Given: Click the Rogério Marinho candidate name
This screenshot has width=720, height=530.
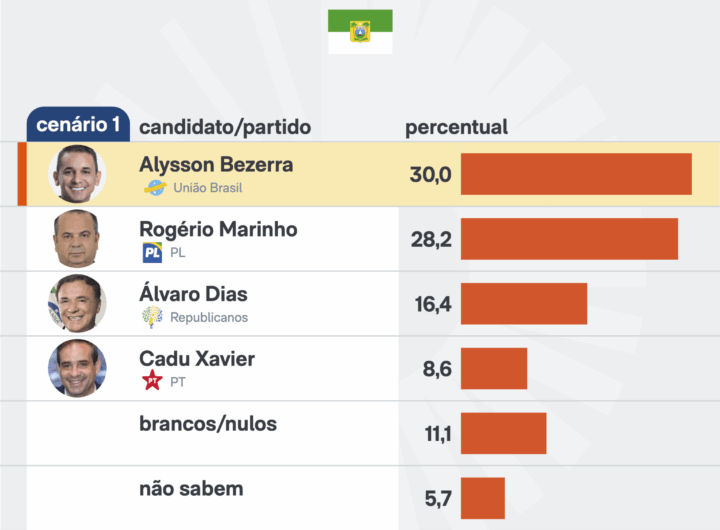Looking at the screenshot, I should click(x=218, y=229).
